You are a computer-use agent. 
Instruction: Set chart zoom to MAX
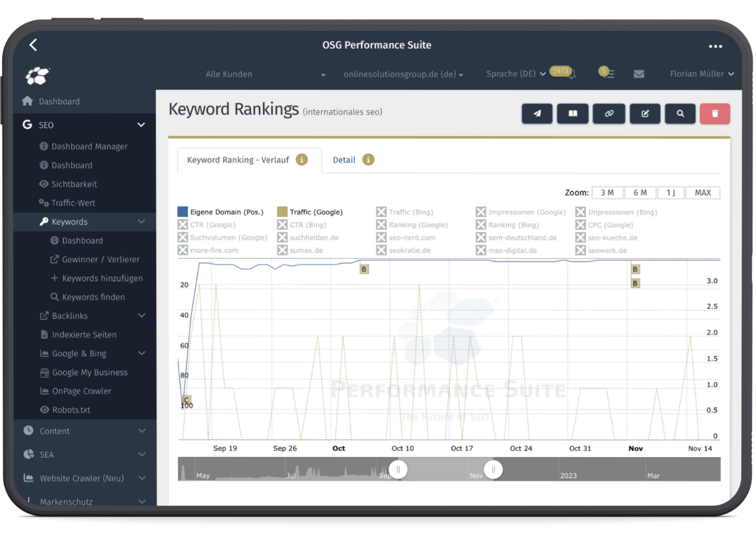(x=703, y=193)
